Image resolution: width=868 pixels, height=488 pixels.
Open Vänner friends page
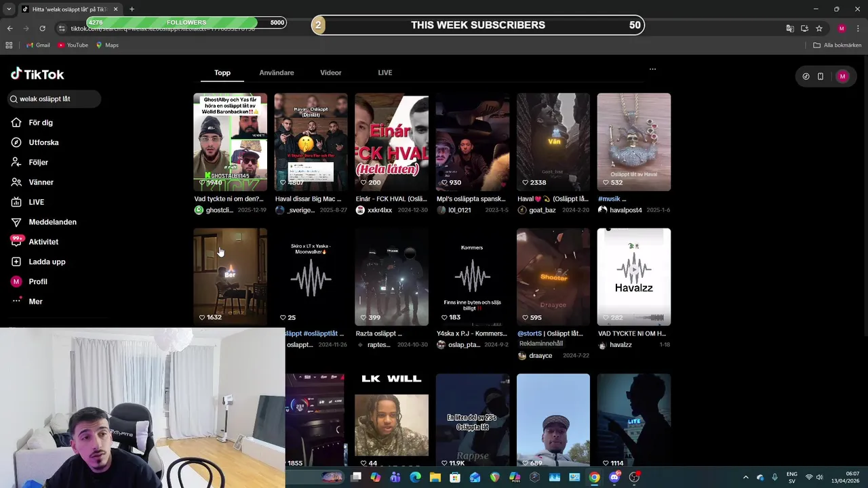32,182
